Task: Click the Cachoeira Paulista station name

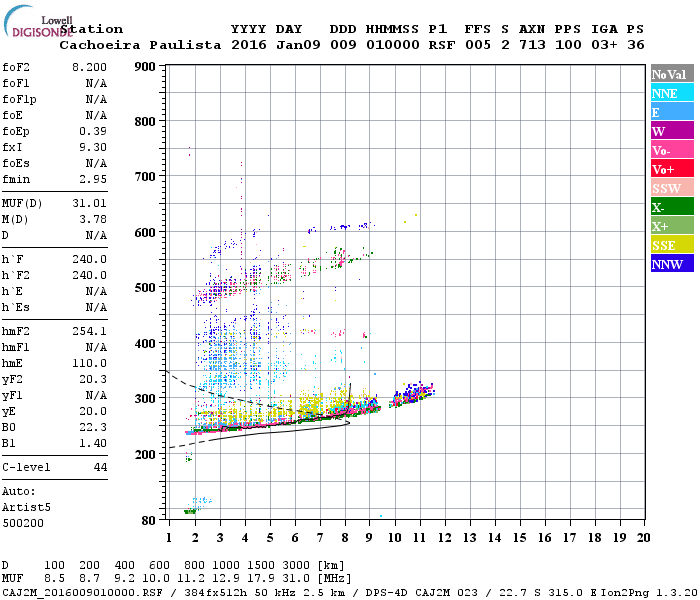Action: [140, 45]
